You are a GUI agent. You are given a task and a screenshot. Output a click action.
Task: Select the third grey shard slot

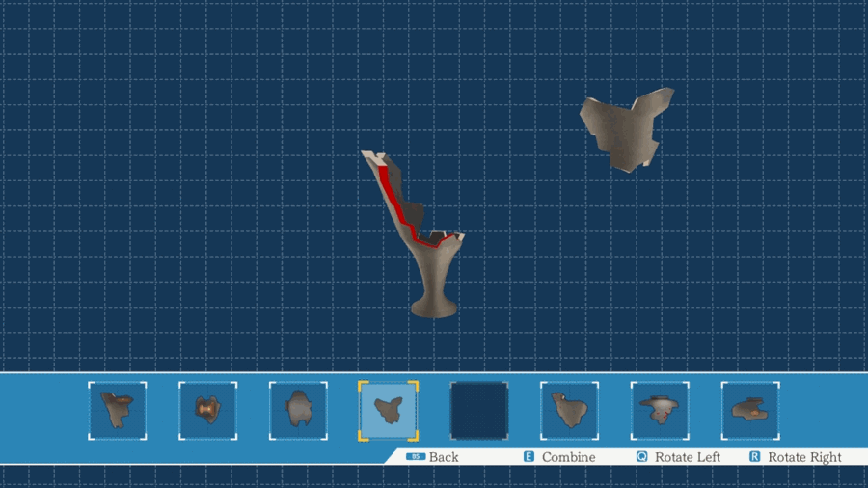tap(298, 411)
